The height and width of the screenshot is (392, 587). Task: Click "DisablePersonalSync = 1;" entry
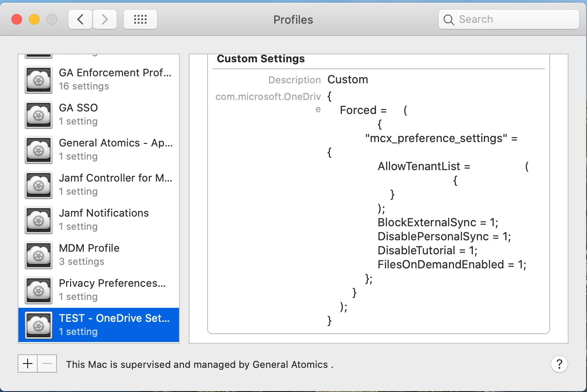coord(444,237)
